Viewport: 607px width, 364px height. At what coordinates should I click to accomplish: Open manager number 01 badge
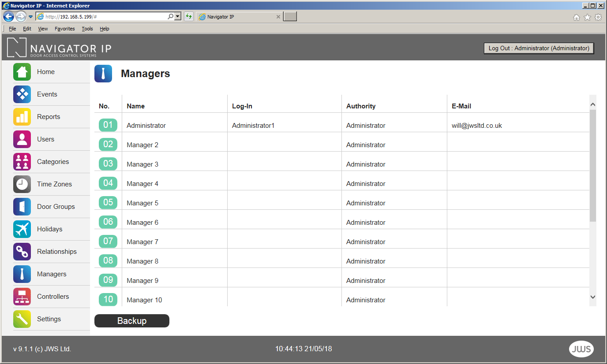(x=108, y=125)
